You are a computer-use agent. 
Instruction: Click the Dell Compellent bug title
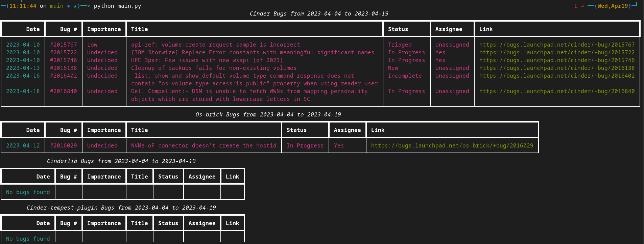click(x=249, y=95)
